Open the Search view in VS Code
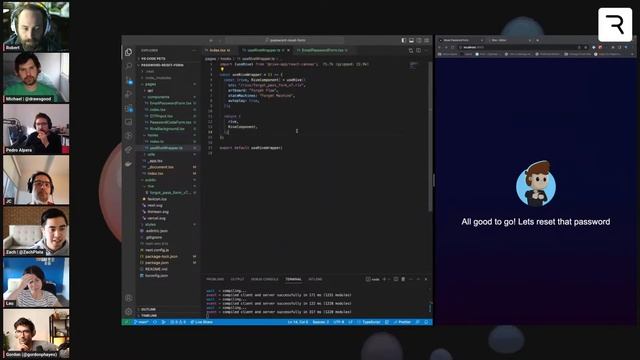640x360 pixels. pos(129,66)
